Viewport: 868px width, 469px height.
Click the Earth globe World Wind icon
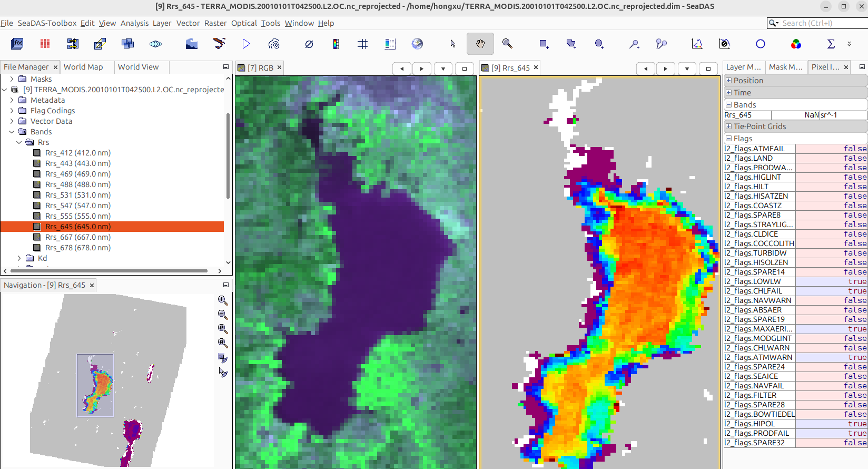click(x=417, y=44)
